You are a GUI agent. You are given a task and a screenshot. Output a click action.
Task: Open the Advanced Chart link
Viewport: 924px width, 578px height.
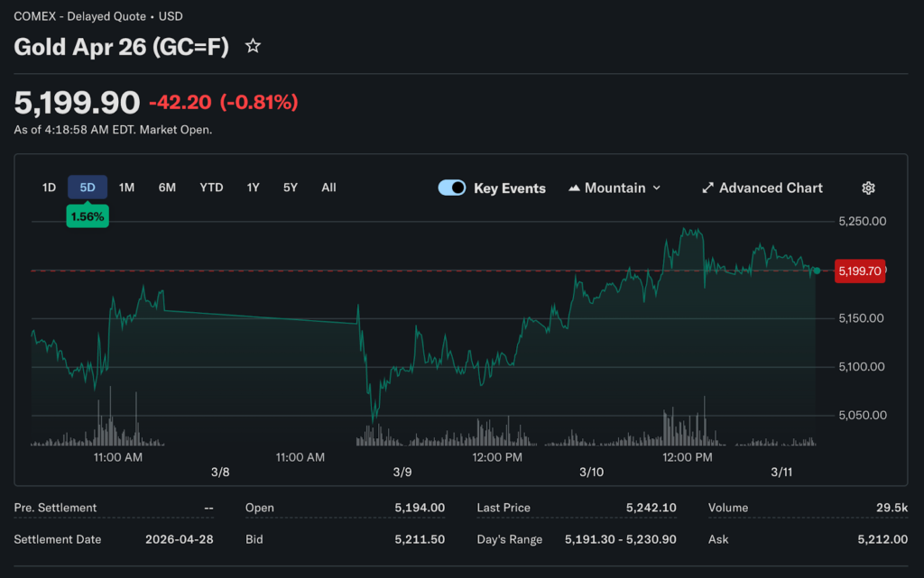pyautogui.click(x=770, y=188)
